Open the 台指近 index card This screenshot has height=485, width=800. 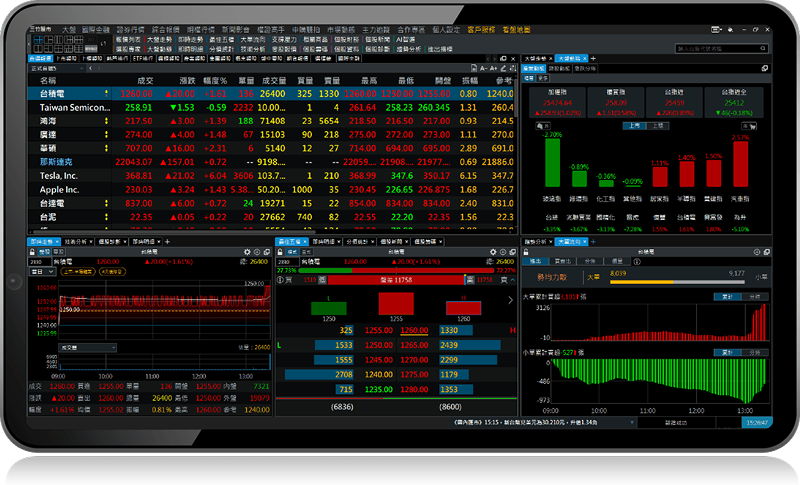674,102
